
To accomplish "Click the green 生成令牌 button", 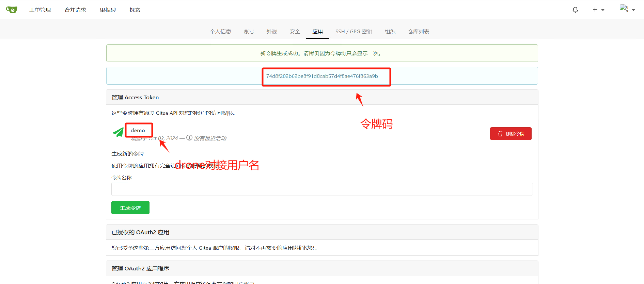I will [130, 208].
